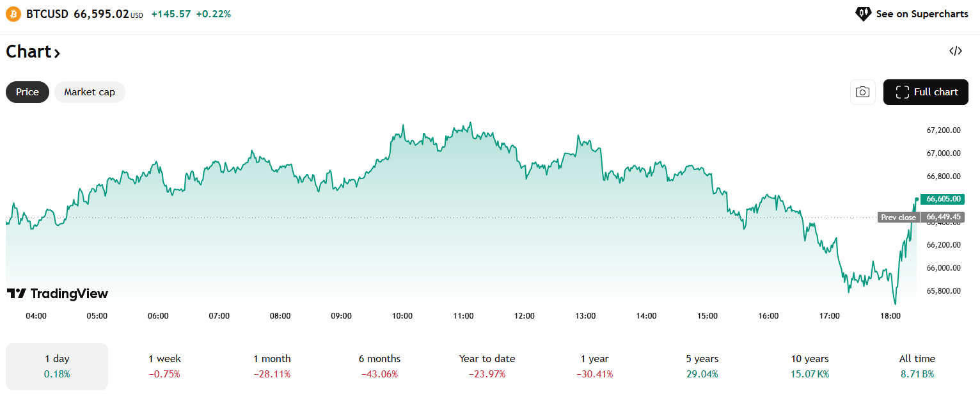Select the 1 month range tab
The width and height of the screenshot is (980, 403).
point(272,366)
